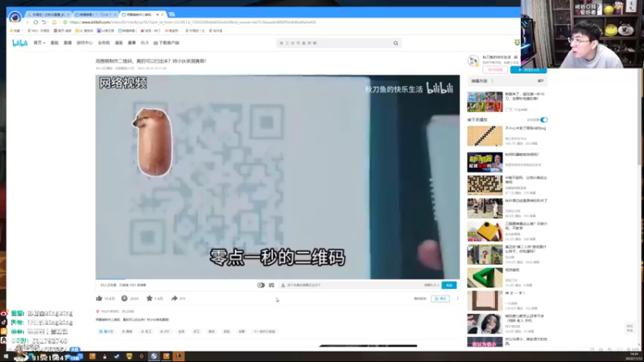This screenshot has width=644, height=362.
Task: Open the Go board diagonal stones video thumbnail
Action: 485,136
